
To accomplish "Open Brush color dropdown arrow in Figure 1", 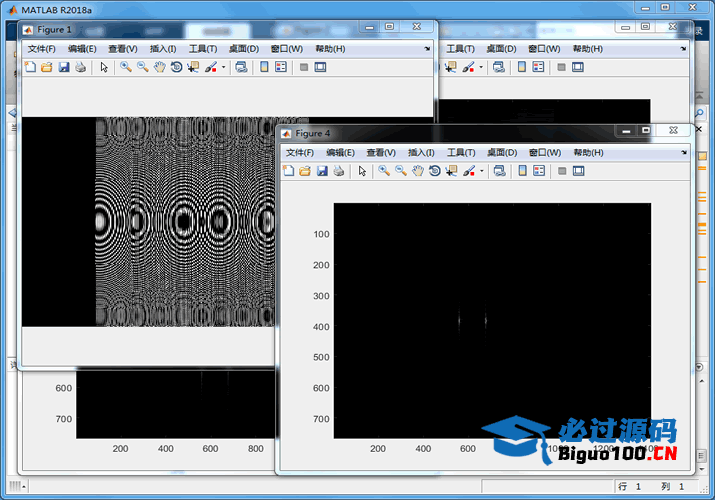I will pyautogui.click(x=223, y=67).
